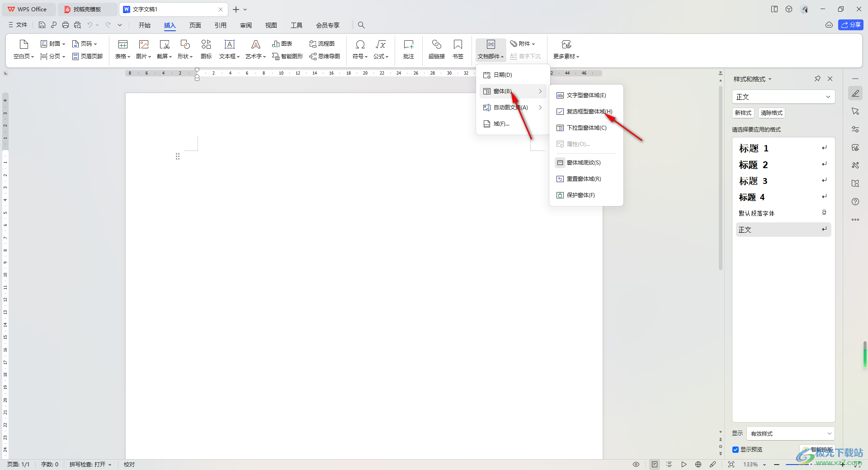The height and width of the screenshot is (470, 868).
Task: Insert a Smart Graphic
Action: [x=288, y=56]
